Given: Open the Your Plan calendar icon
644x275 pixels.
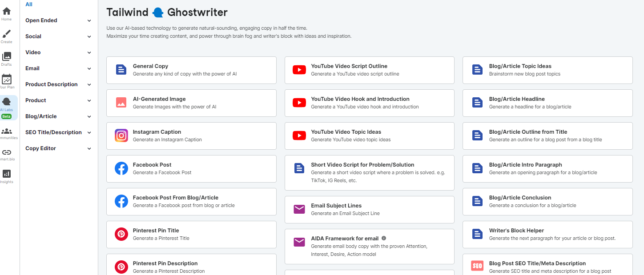Looking at the screenshot, I should click(x=7, y=80).
